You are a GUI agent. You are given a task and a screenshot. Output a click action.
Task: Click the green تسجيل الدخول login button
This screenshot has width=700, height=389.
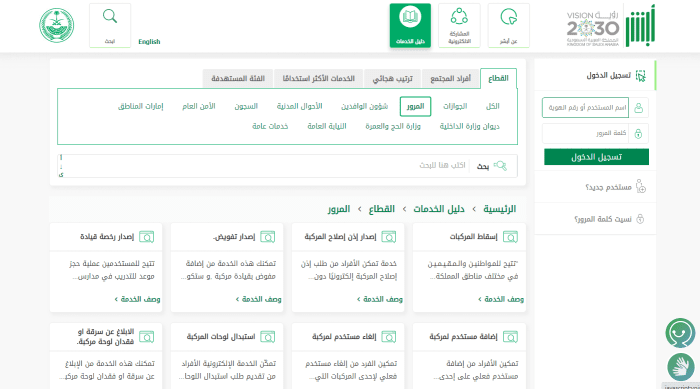point(596,157)
